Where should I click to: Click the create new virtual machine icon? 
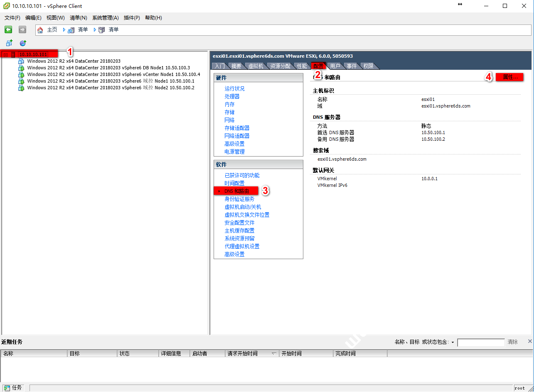pyautogui.click(x=9, y=43)
